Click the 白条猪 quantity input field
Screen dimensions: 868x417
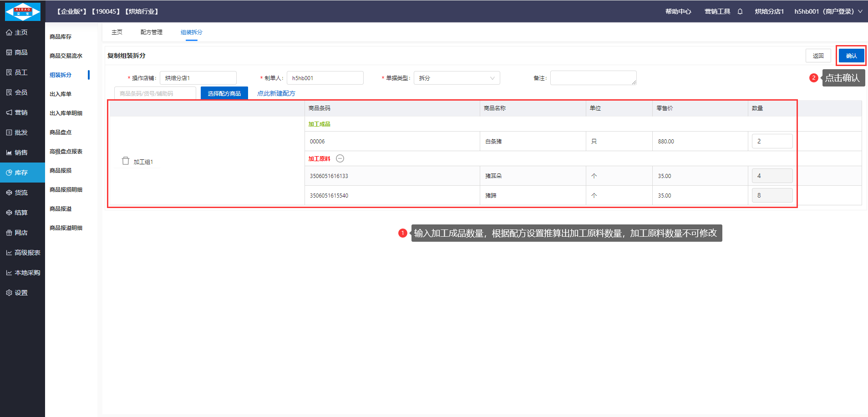click(772, 141)
